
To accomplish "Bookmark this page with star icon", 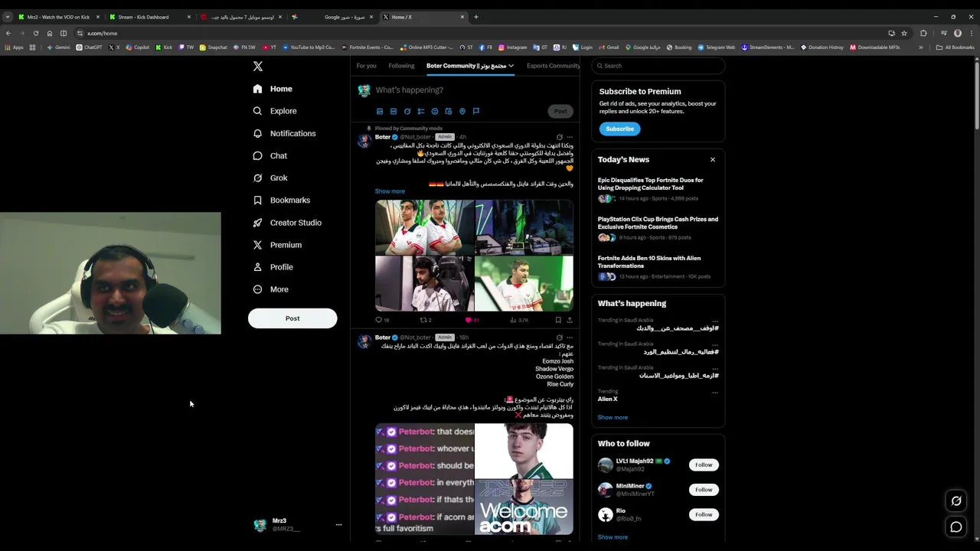I will (904, 33).
